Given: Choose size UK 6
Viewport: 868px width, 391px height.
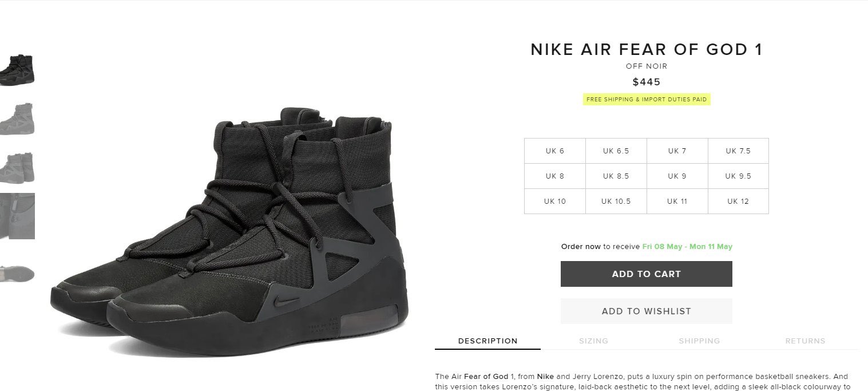Looking at the screenshot, I should coord(555,151).
